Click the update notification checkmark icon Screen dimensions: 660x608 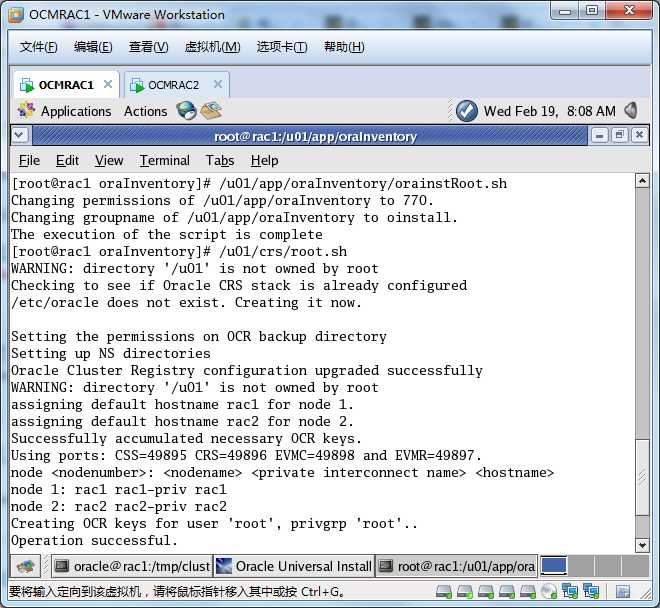[467, 111]
